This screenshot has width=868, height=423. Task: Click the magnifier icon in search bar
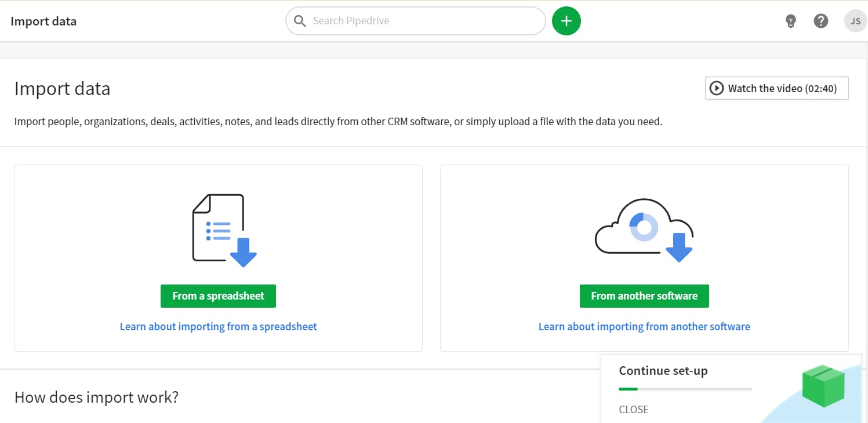click(x=300, y=21)
